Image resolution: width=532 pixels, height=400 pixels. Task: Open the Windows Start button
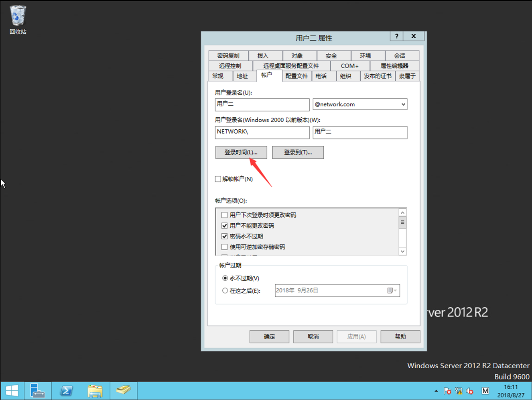[12, 391]
